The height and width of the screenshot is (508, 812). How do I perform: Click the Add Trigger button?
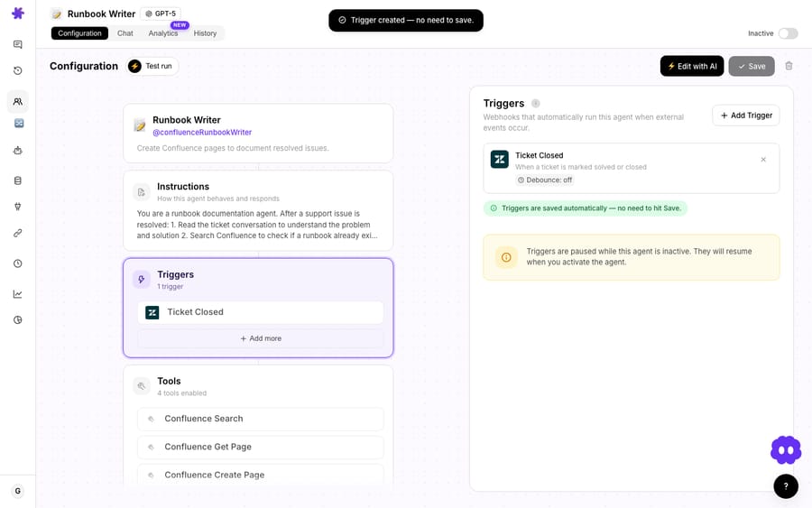(x=746, y=115)
